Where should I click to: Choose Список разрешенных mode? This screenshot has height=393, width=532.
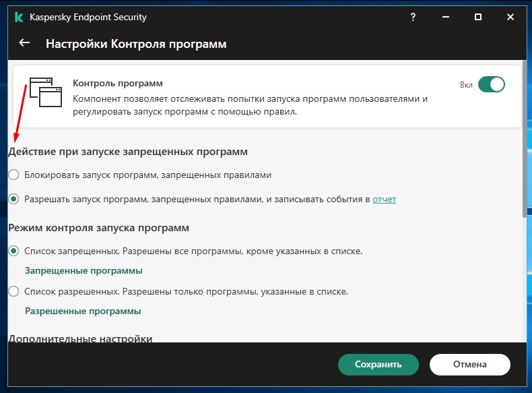coord(13,292)
